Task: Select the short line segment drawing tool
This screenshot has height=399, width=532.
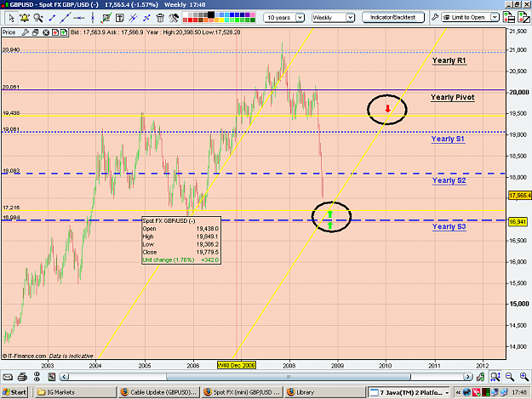Action: pos(52,18)
